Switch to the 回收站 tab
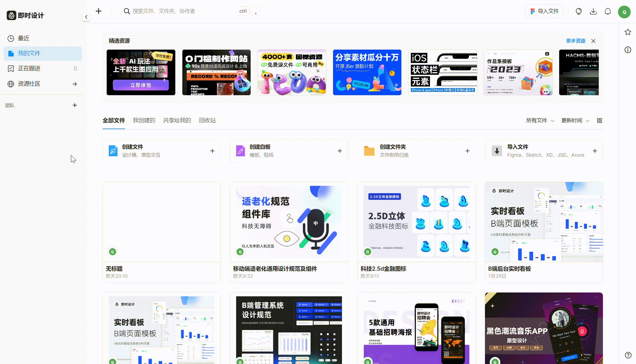 click(207, 120)
